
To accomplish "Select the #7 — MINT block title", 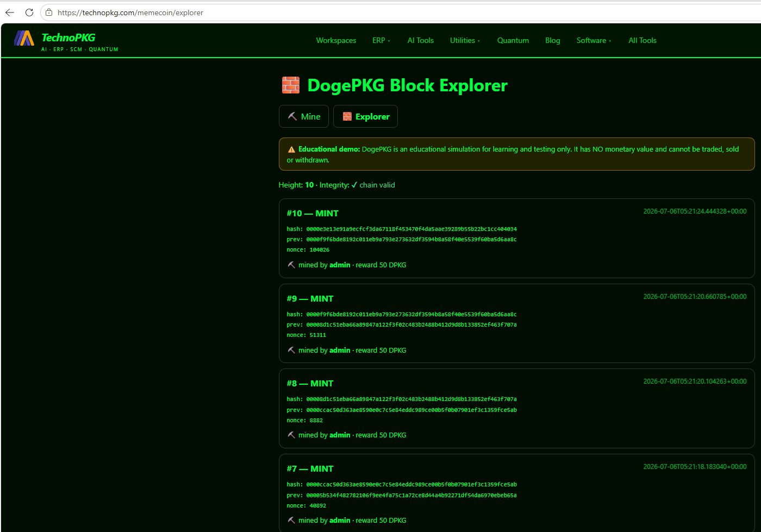I will 310,469.
